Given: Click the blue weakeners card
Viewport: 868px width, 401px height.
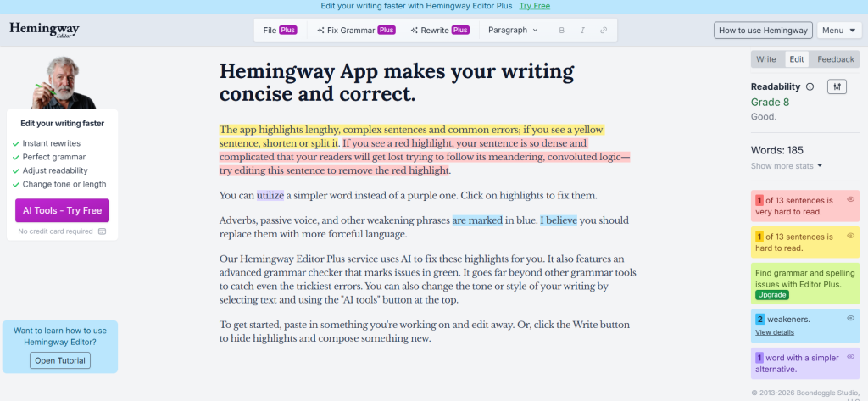Looking at the screenshot, I should [x=805, y=326].
